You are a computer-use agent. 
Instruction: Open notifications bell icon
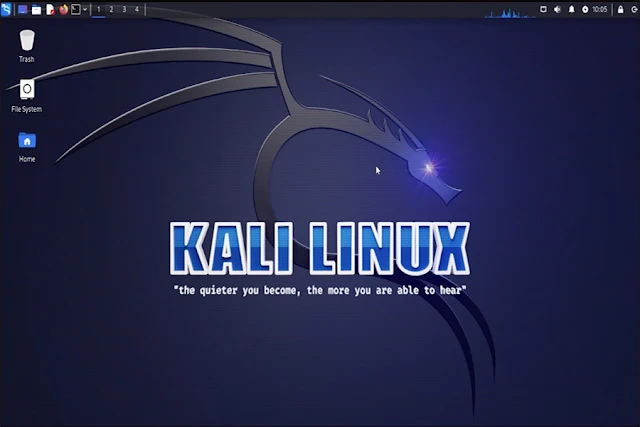pos(571,9)
